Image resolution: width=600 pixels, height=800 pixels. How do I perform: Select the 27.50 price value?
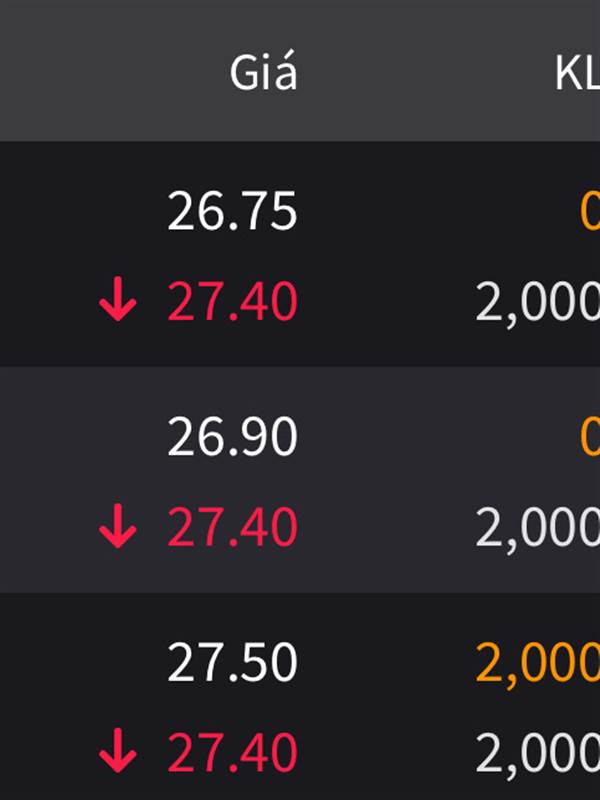point(232,662)
